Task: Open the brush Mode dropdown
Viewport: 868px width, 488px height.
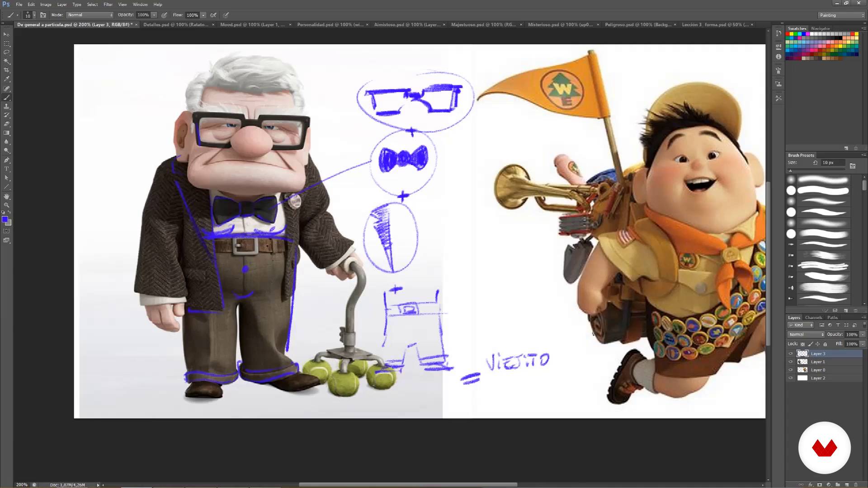Action: 90,15
